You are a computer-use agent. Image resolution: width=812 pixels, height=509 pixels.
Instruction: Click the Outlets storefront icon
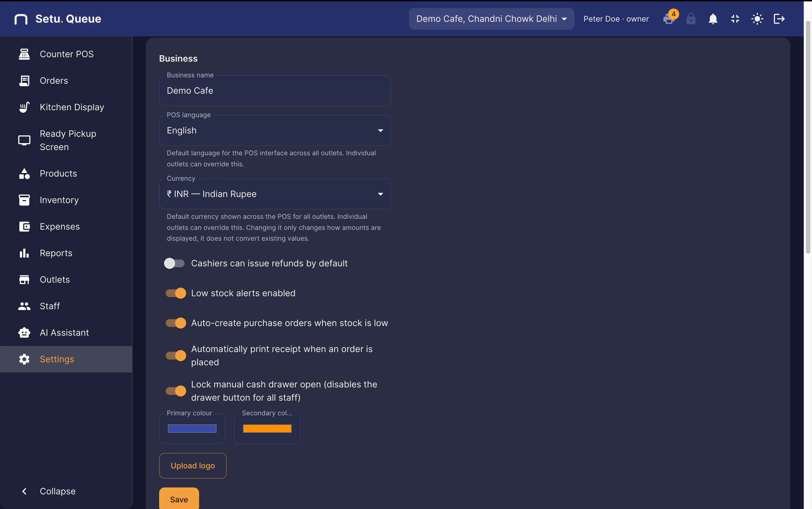[24, 279]
